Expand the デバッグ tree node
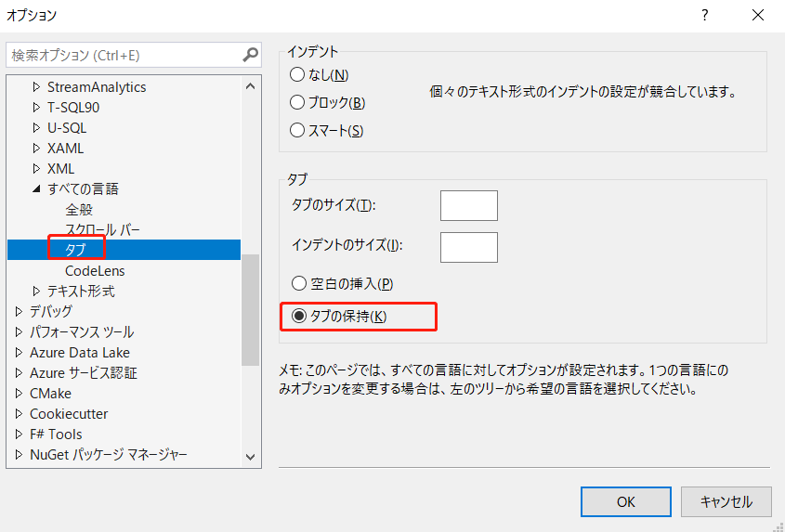The width and height of the screenshot is (785, 532). tap(19, 311)
